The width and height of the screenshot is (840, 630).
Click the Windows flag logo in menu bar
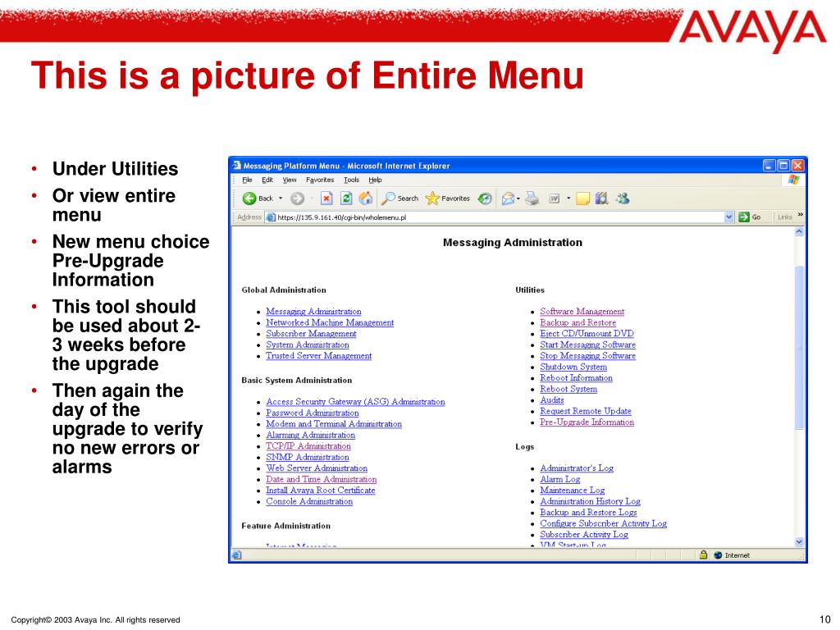click(794, 180)
